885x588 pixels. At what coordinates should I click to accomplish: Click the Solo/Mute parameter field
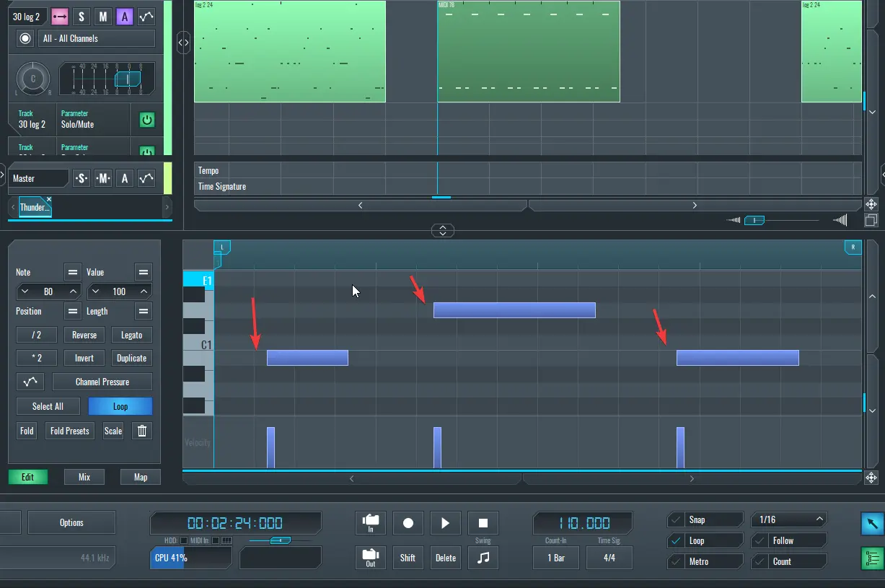[x=92, y=119]
